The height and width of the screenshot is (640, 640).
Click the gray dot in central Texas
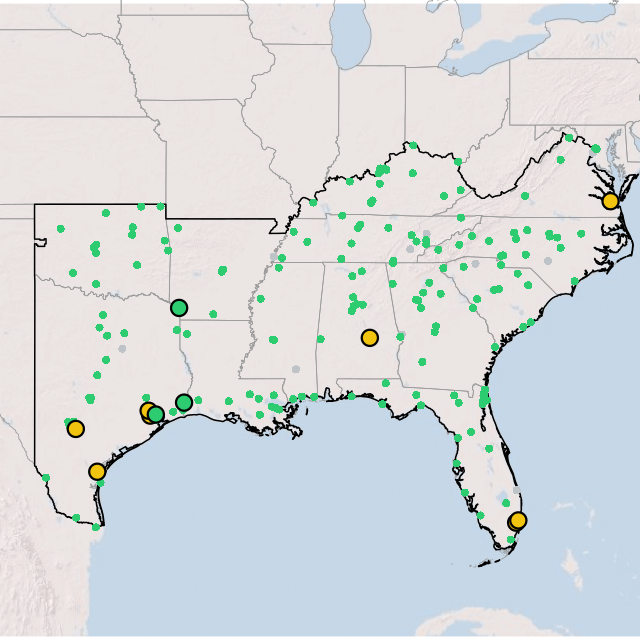coord(122,349)
